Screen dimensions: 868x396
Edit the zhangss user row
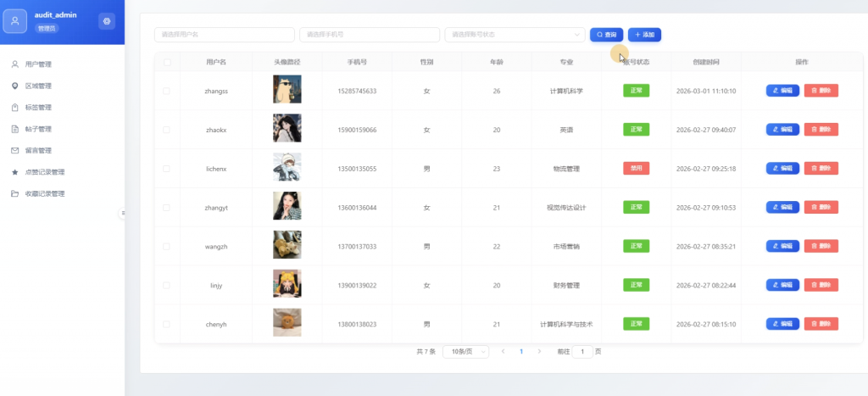pyautogui.click(x=782, y=90)
